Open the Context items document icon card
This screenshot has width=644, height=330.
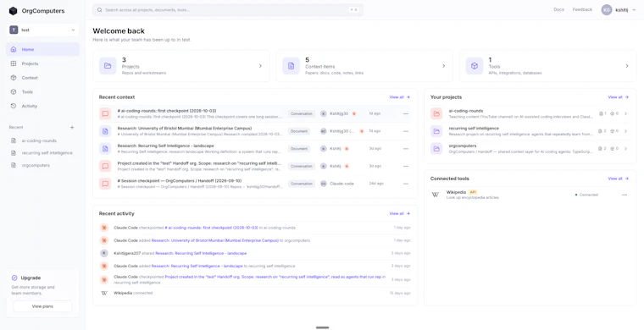(291, 66)
